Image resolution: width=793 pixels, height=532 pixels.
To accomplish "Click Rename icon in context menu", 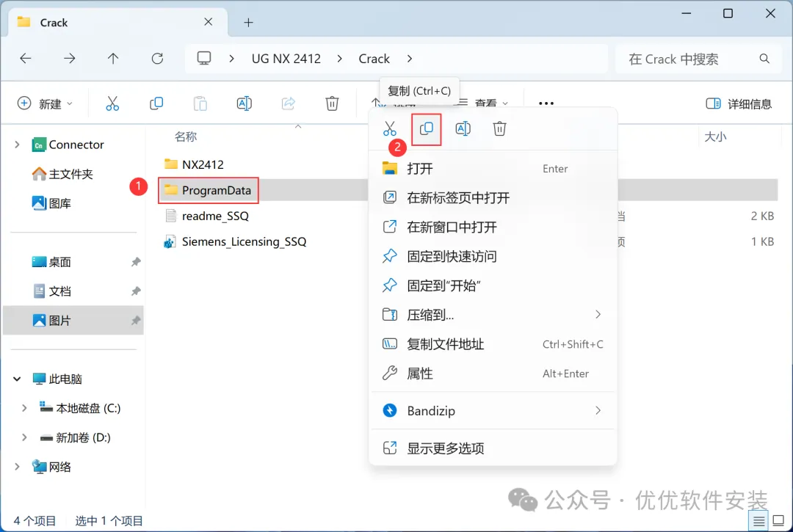I will 463,129.
